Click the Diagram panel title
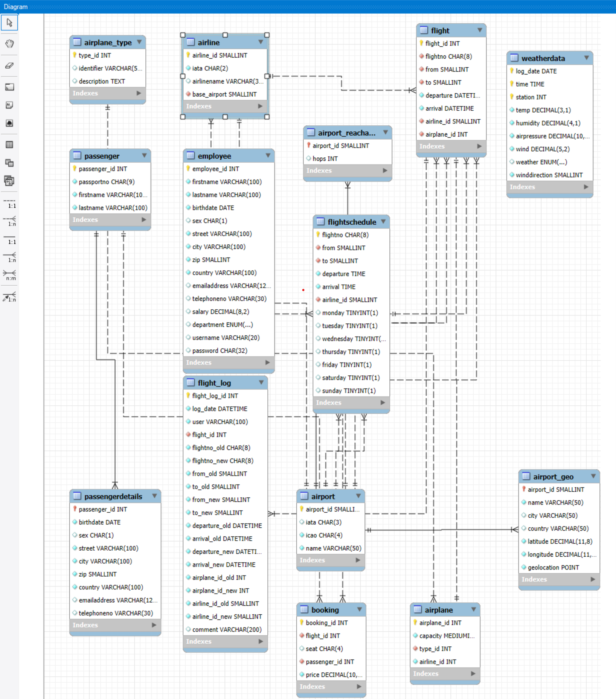 click(x=16, y=6)
